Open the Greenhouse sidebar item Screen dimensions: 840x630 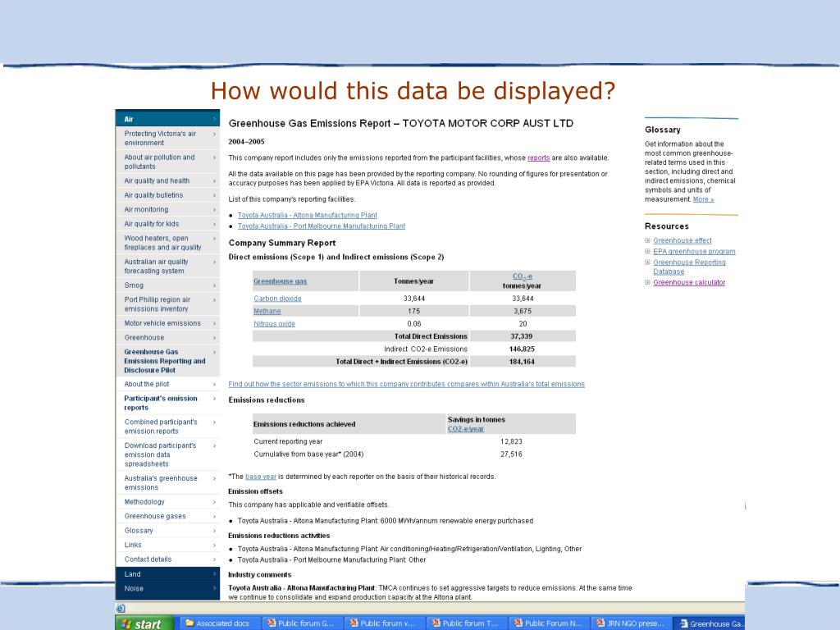(167, 337)
